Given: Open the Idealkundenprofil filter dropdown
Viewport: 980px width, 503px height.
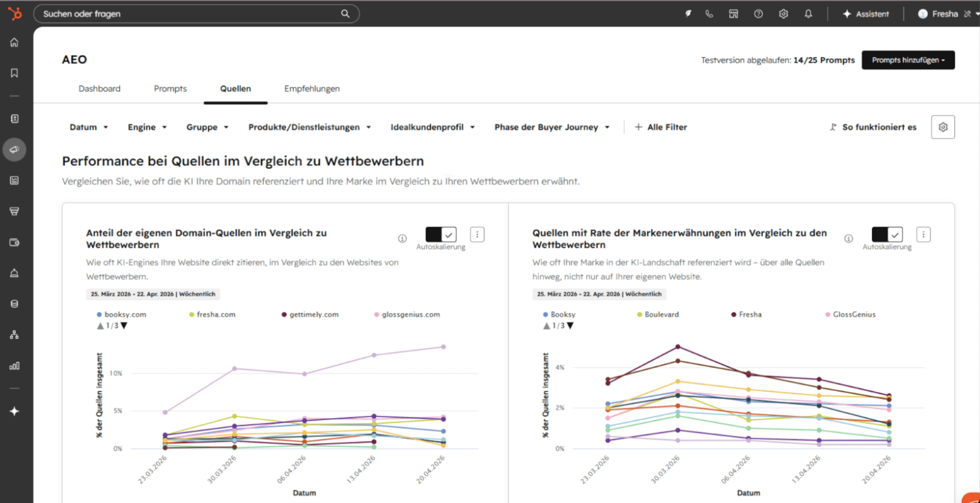Looking at the screenshot, I should click(432, 127).
